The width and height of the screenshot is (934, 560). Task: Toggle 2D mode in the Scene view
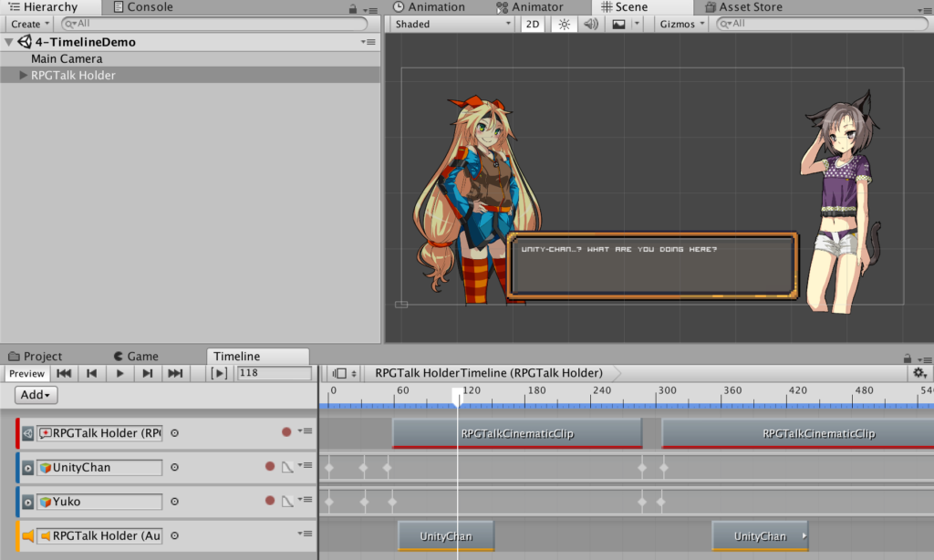pos(533,24)
